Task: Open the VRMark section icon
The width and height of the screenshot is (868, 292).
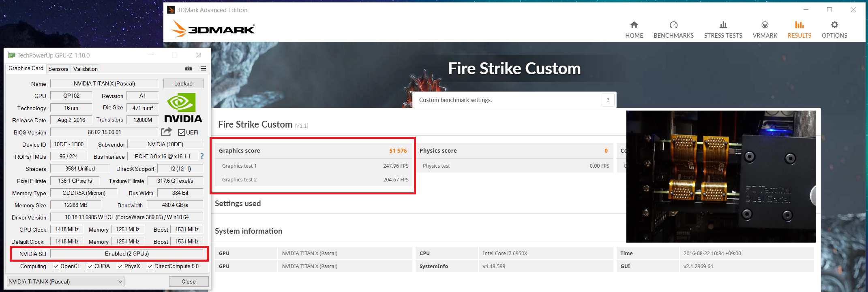Action: pos(765,25)
